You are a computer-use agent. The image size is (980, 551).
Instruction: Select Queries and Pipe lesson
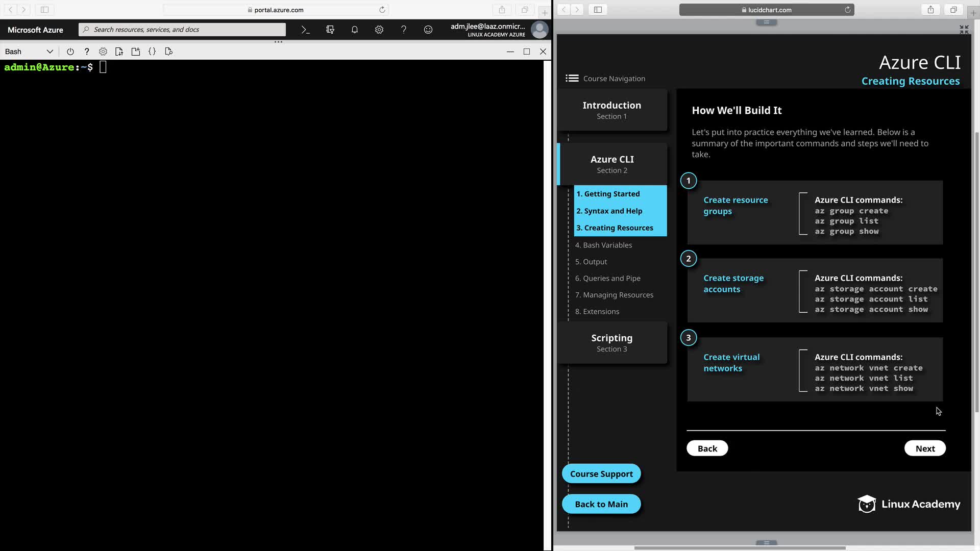607,278
